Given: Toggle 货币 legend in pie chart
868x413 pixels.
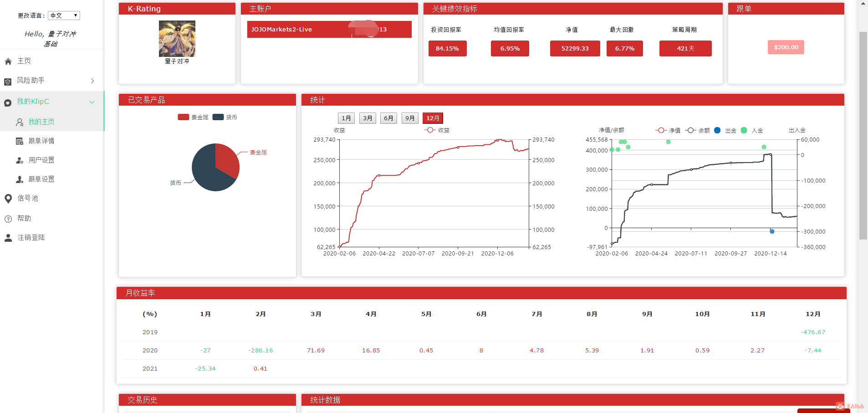Looking at the screenshot, I should (x=225, y=117).
